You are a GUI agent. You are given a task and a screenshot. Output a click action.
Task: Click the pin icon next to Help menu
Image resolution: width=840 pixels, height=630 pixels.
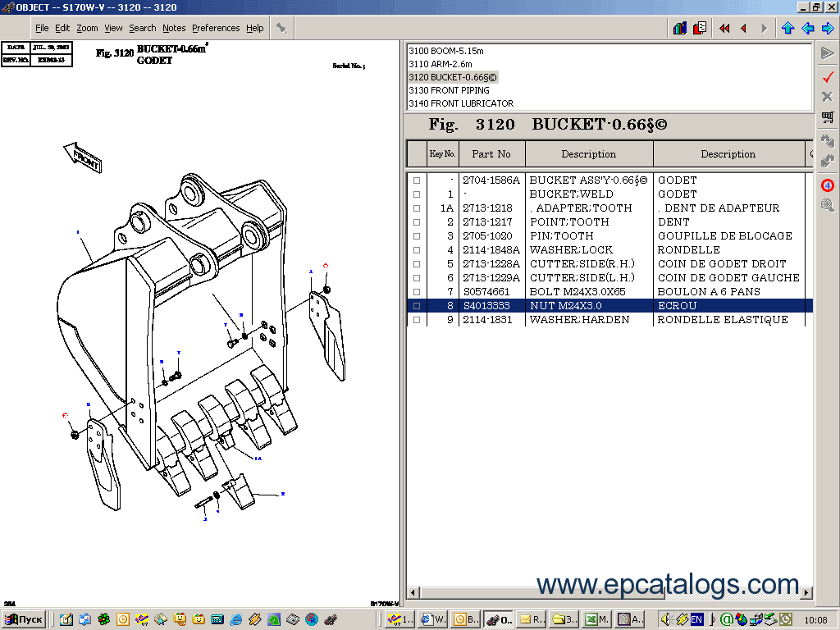point(281,28)
